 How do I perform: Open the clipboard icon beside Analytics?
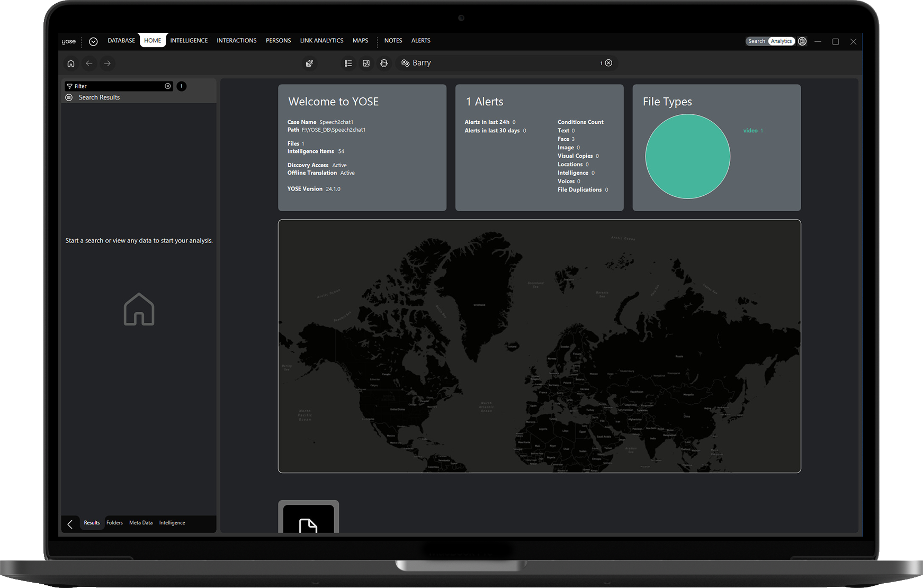click(802, 41)
